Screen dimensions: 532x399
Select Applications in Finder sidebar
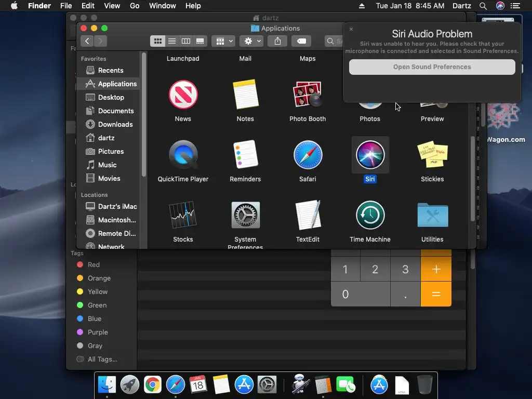(x=108, y=84)
